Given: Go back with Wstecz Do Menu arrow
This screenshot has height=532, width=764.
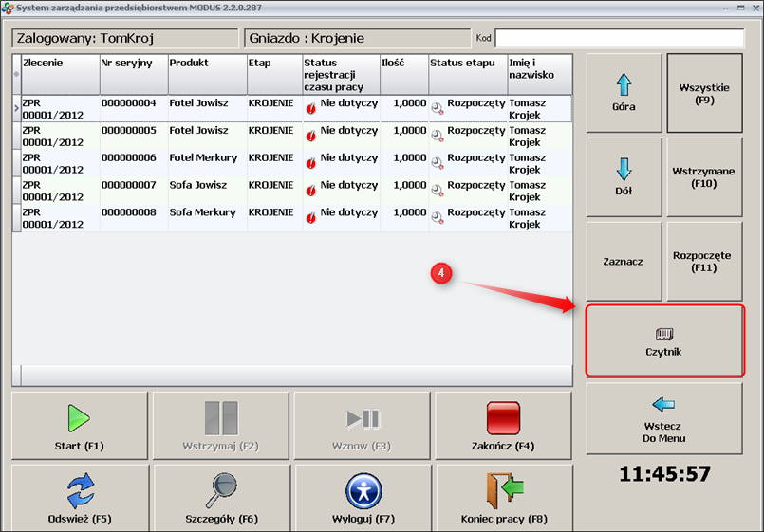Looking at the screenshot, I should 664,418.
